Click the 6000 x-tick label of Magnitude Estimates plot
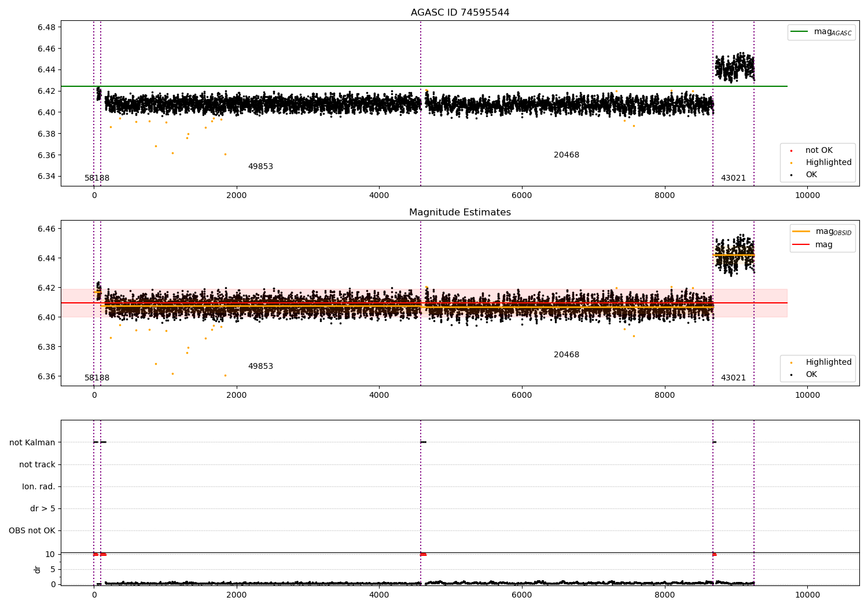The height and width of the screenshot is (608, 868). point(522,395)
